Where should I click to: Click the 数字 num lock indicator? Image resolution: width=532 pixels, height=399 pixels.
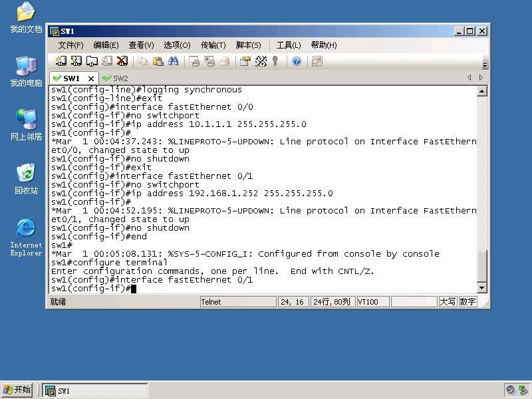pos(467,302)
